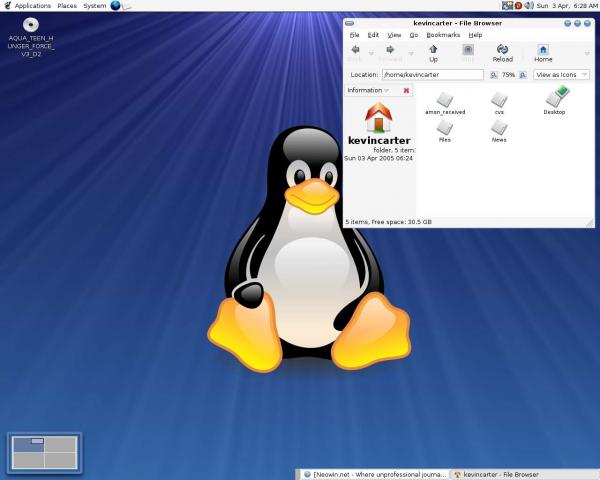Open the AQUA_TEEN_HUNGER_FORCE disc icon
The width and height of the screenshot is (600, 480).
31,24
